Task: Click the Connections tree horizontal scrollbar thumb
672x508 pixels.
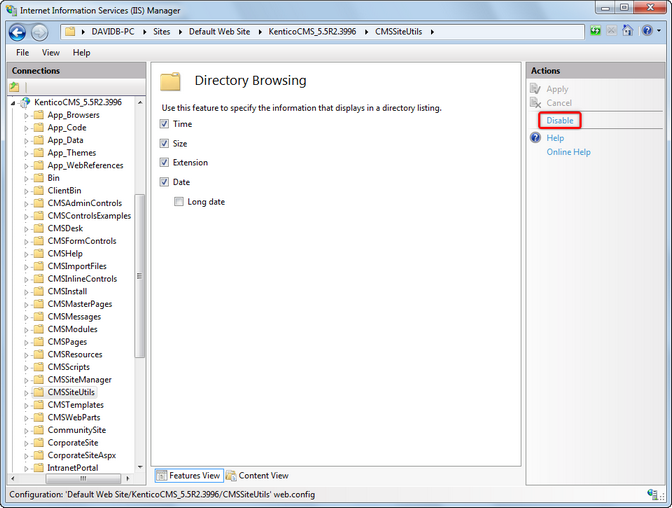Action: pyautogui.click(x=83, y=478)
